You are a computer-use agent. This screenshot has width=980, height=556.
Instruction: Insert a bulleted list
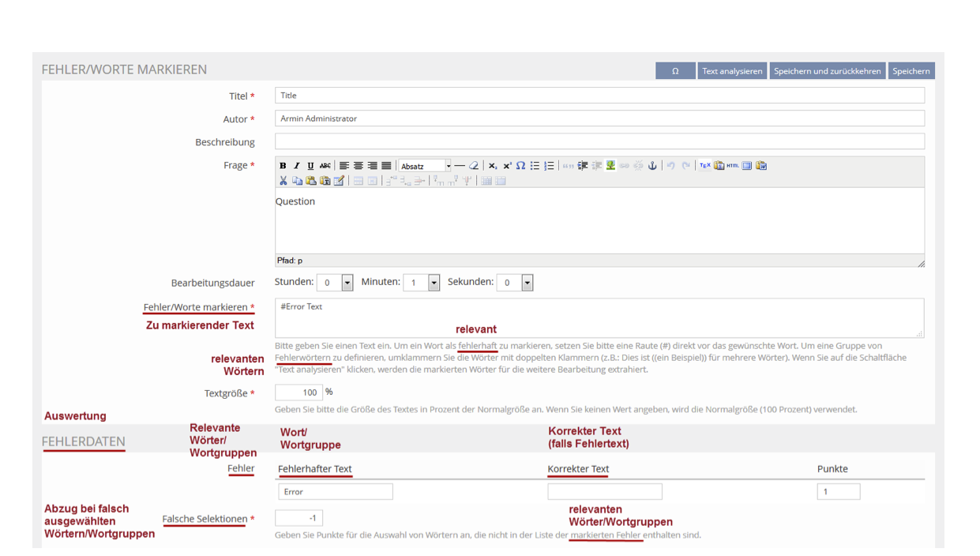point(535,166)
